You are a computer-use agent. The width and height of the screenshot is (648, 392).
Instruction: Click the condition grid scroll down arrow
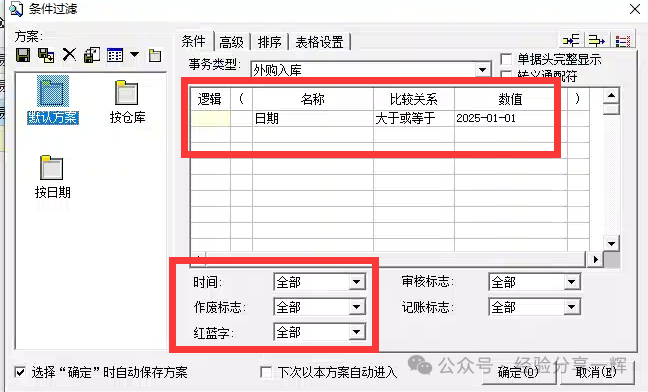(x=611, y=243)
